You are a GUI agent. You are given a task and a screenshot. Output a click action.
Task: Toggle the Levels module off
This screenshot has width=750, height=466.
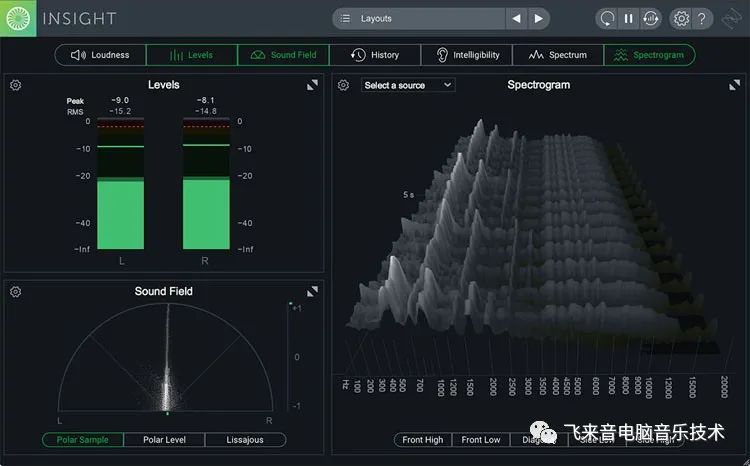pyautogui.click(x=191, y=55)
